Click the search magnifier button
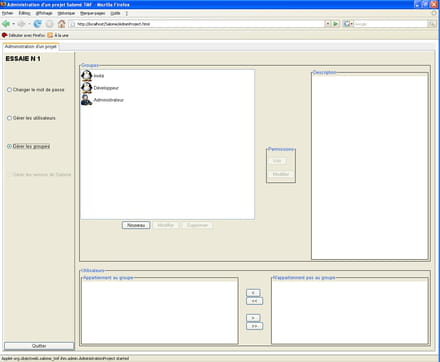 432,24
